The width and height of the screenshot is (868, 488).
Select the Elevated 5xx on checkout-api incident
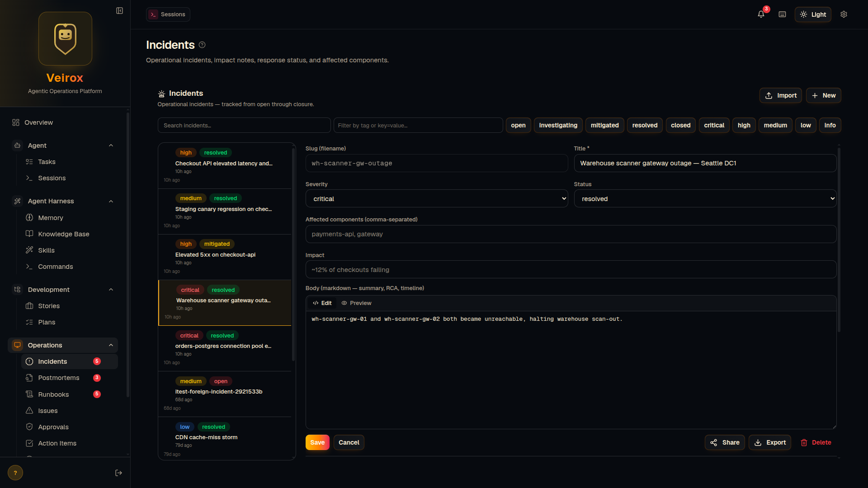225,257
